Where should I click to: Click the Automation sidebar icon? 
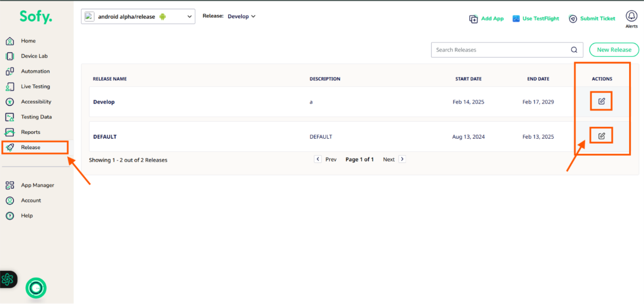[x=10, y=72]
